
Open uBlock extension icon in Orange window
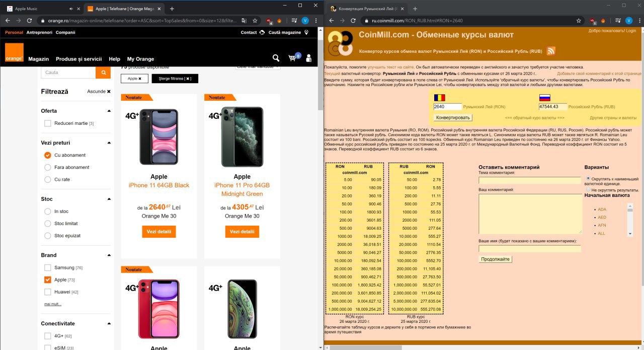269,21
